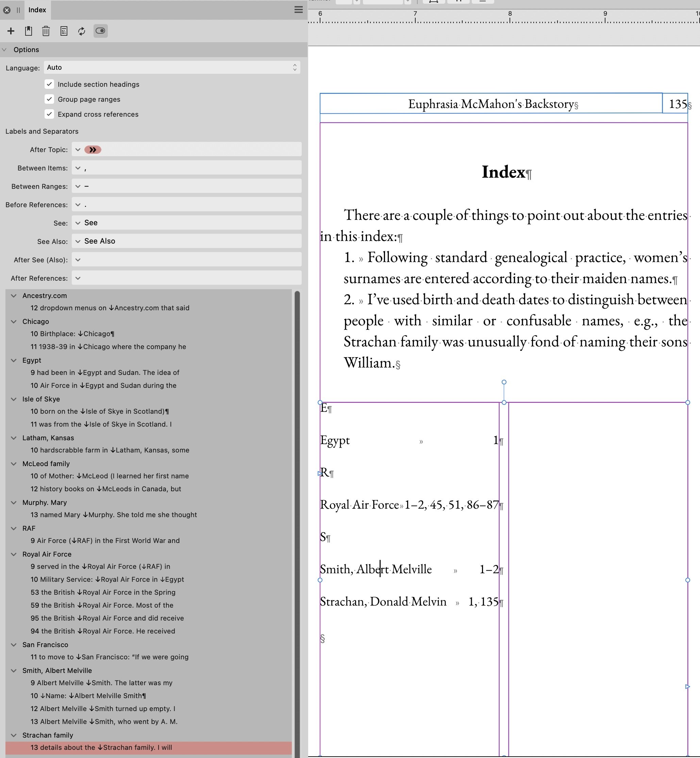
Task: Open the See dropdown arrow
Action: click(78, 223)
